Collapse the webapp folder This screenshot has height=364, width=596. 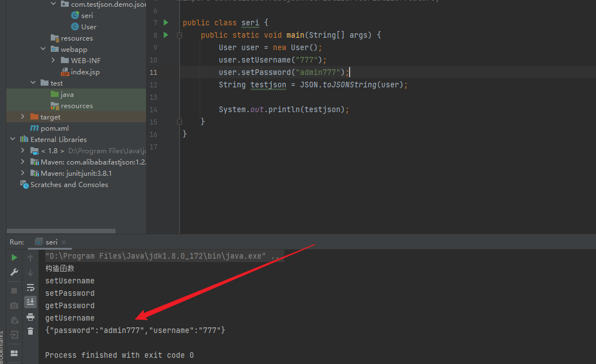point(43,49)
